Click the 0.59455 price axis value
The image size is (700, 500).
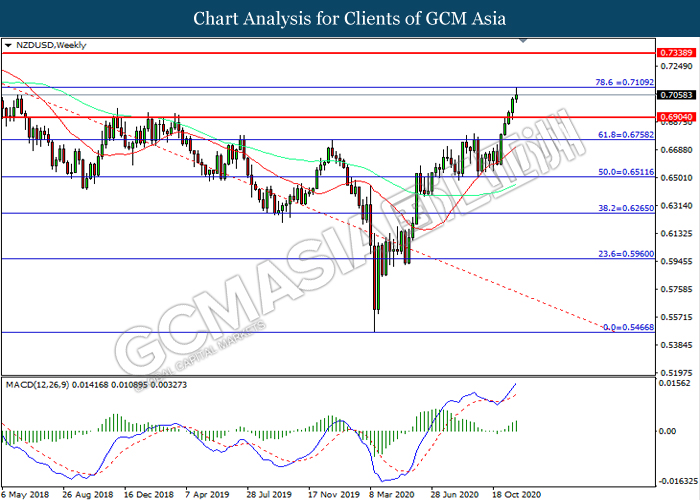coord(676,261)
